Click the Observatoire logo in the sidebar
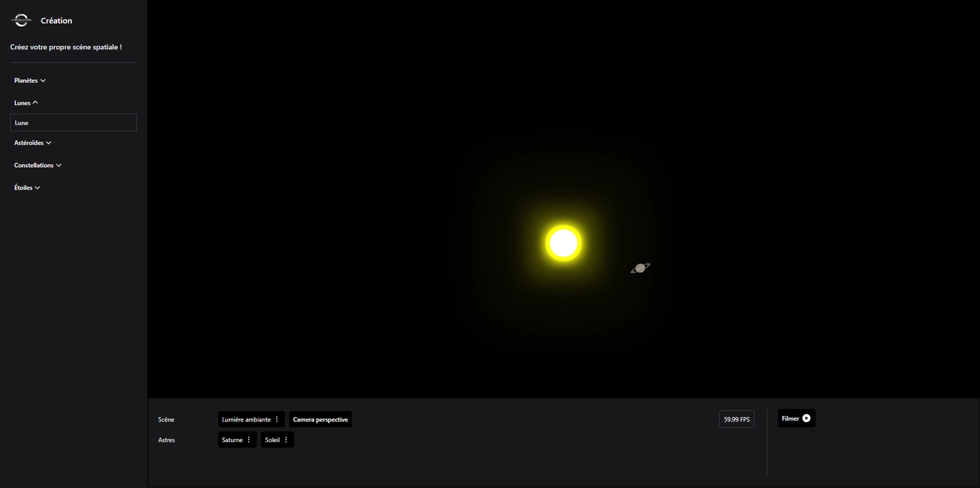Image resolution: width=980 pixels, height=488 pixels. pyautogui.click(x=21, y=20)
